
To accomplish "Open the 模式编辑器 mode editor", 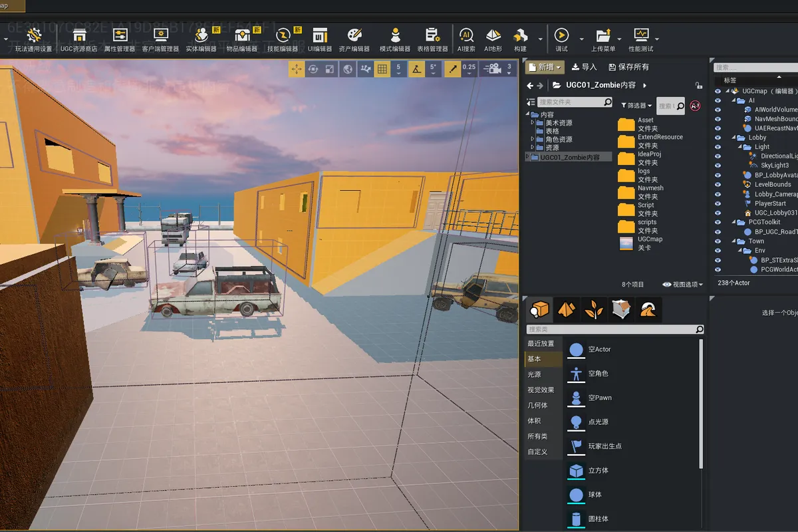I will point(395,39).
